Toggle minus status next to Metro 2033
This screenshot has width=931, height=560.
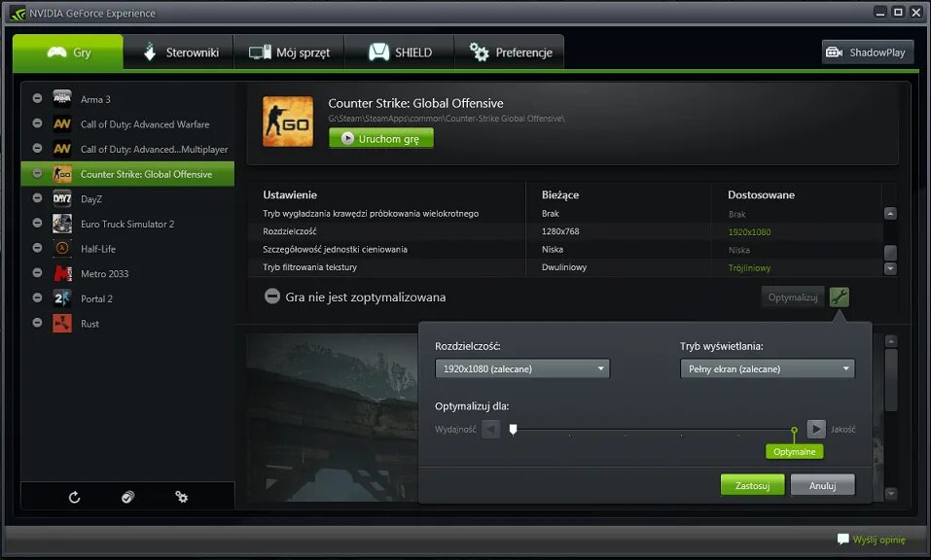point(37,272)
